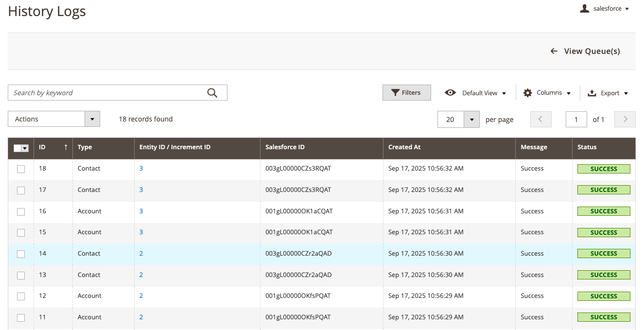Select the row checkbox for ID 15
Image resolution: width=644 pixels, height=330 pixels.
tap(21, 233)
